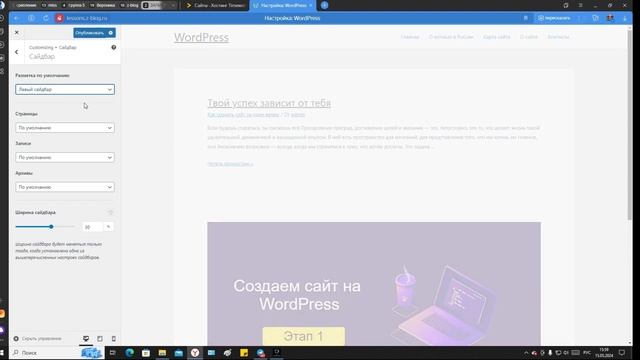640x360 pixels.
Task: Reset sidebar width with the reset icon
Action: point(110,212)
